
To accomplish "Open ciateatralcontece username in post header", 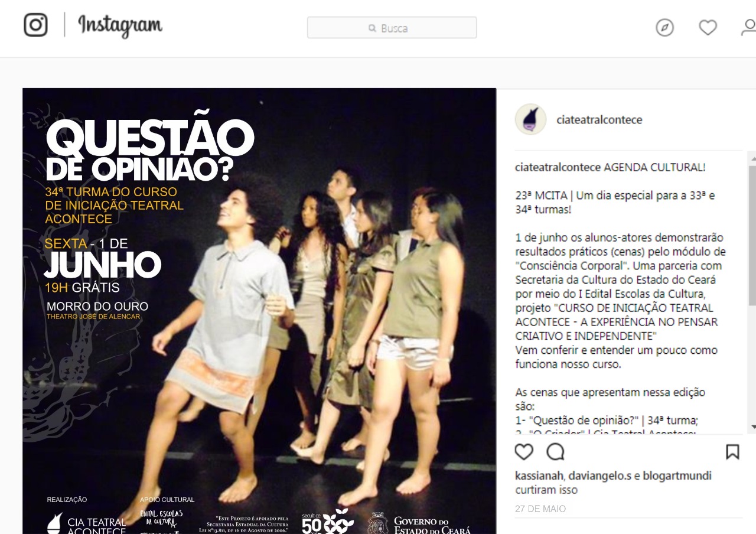I will pos(599,120).
